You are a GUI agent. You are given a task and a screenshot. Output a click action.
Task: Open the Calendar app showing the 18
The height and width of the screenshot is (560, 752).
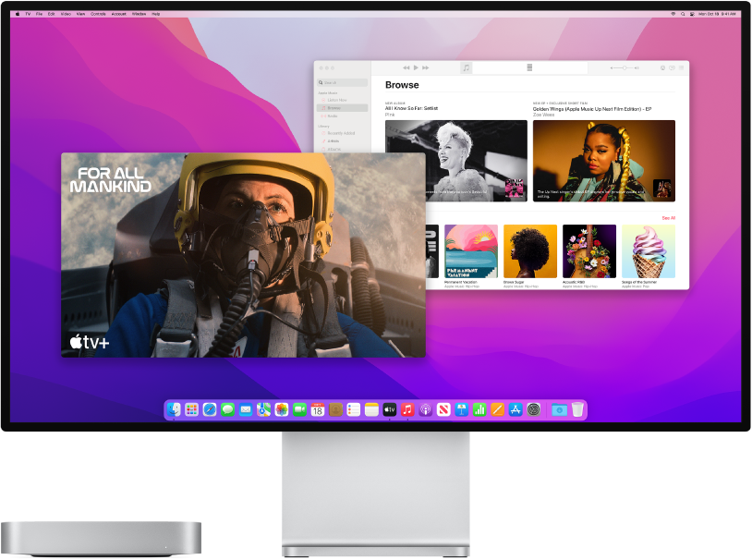point(317,411)
